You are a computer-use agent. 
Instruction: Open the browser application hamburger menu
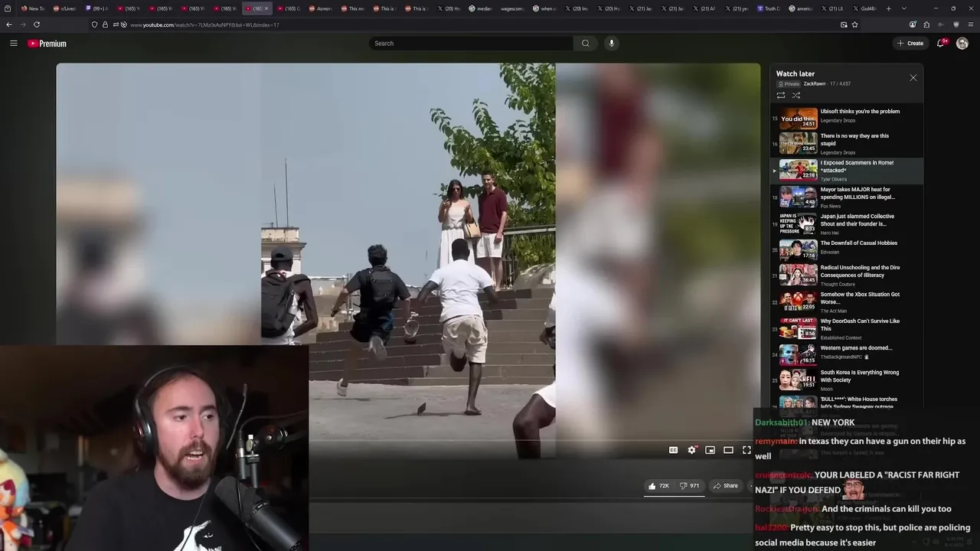pos(970,24)
